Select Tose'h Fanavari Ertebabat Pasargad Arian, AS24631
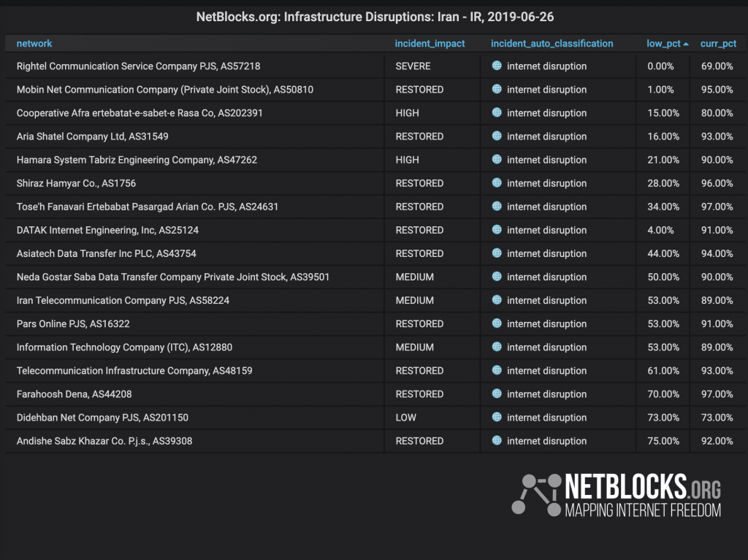Screen dimensions: 748x560 148,207
